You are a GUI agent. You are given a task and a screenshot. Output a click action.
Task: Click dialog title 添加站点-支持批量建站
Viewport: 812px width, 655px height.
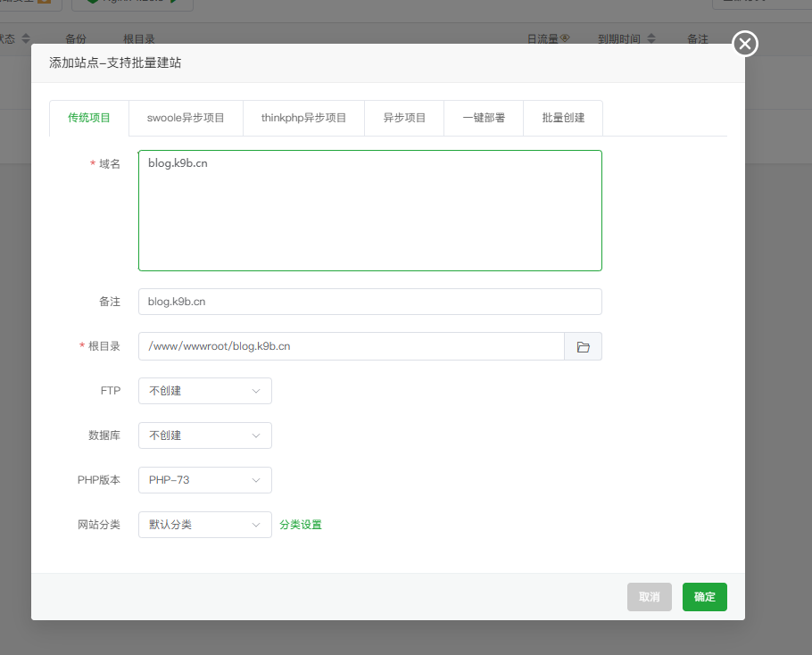[x=115, y=62]
